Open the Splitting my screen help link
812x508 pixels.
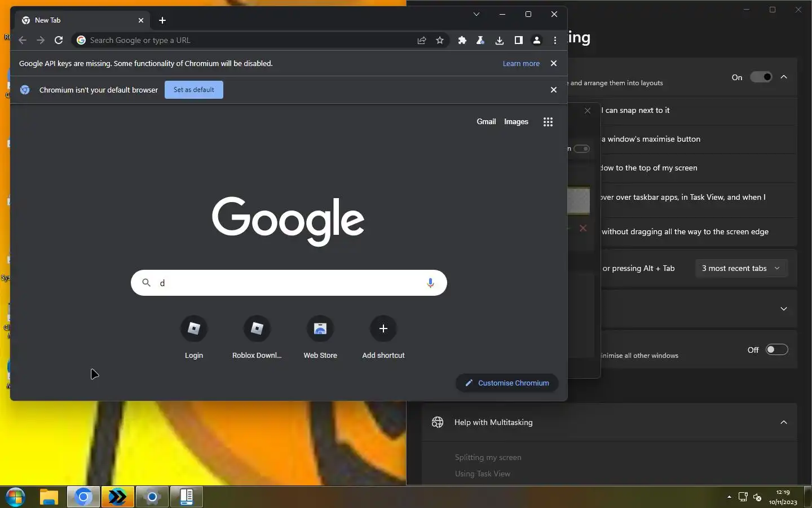[488, 457]
